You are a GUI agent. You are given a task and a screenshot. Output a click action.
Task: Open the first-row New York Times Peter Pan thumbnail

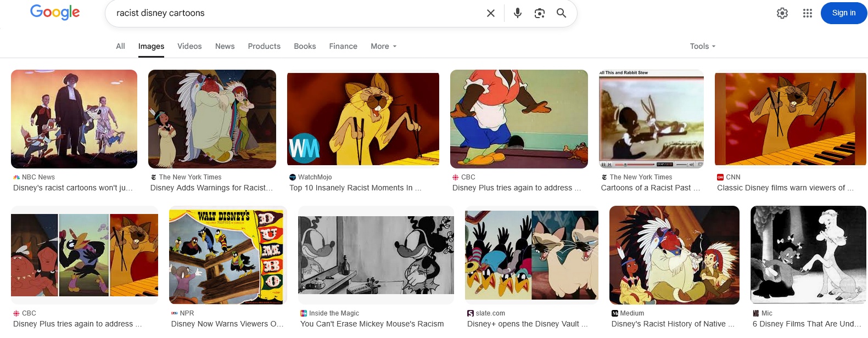point(212,119)
